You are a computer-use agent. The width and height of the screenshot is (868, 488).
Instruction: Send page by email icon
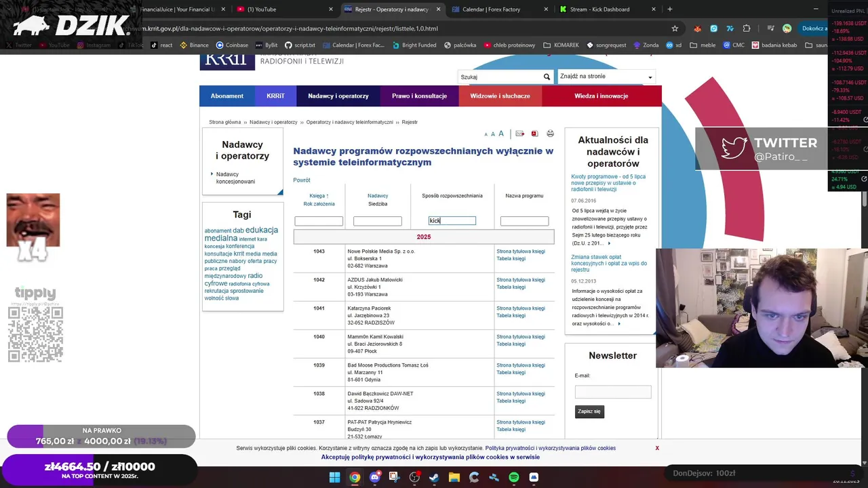[520, 134]
